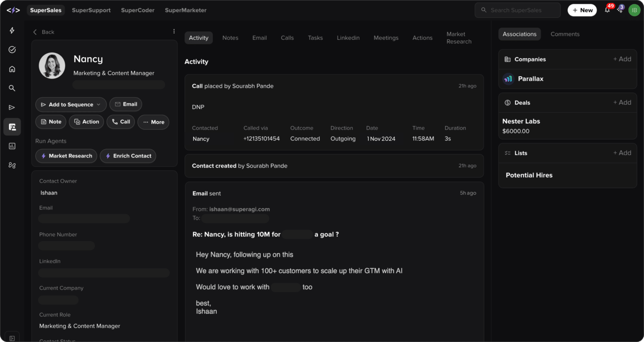Click the magnifier search sidebar icon
Screen dimensions: 644x342
(12, 88)
